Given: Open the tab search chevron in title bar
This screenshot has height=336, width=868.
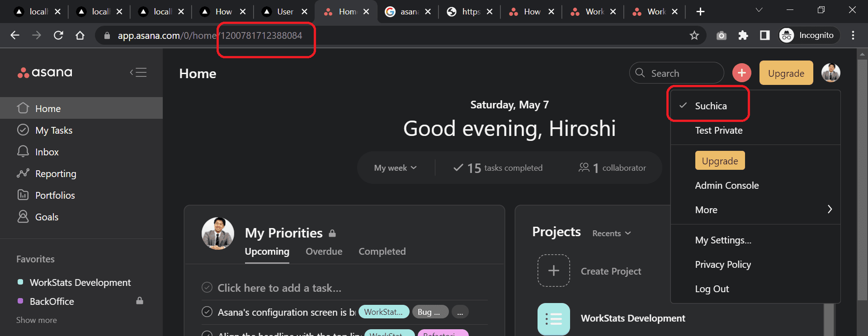Looking at the screenshot, I should click(x=759, y=10).
